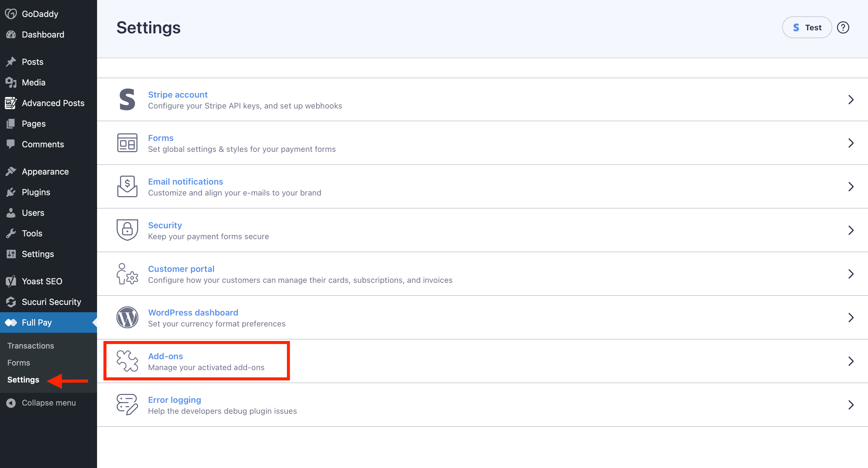This screenshot has width=868, height=468.
Task: Expand the Error logging row chevron
Action: pos(851,405)
